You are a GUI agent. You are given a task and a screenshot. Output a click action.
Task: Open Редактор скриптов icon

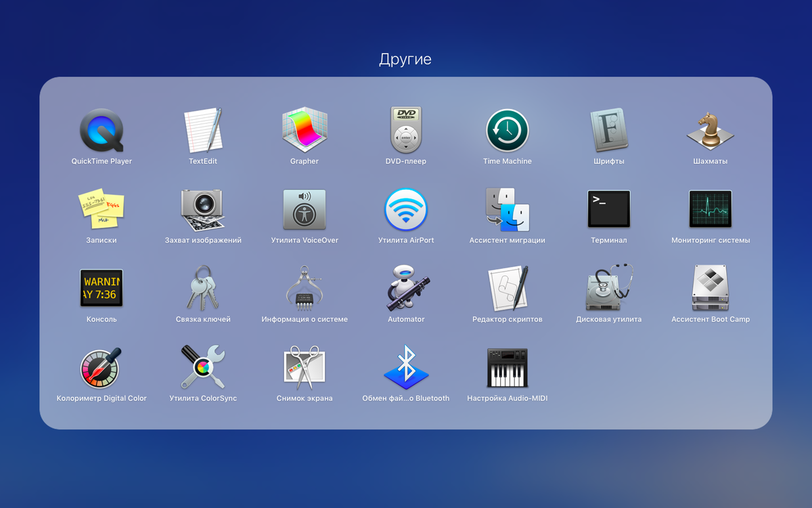pos(508,288)
